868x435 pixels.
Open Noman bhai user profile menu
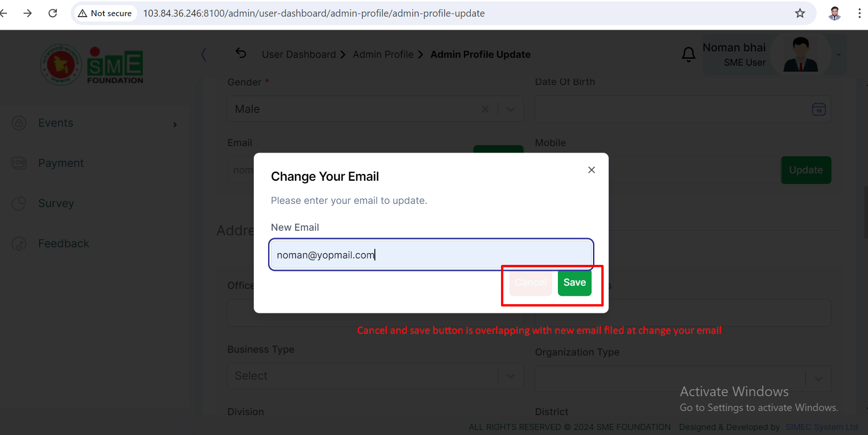(x=775, y=55)
